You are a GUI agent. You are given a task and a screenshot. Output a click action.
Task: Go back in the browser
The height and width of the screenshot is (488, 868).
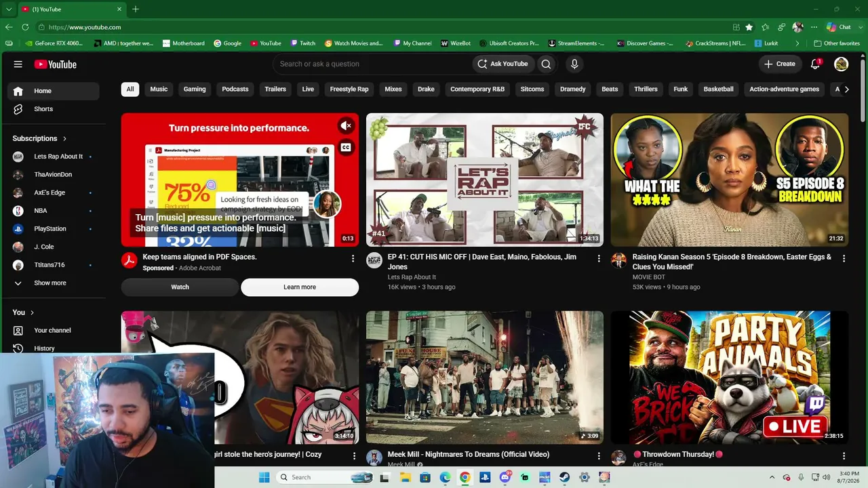[9, 27]
